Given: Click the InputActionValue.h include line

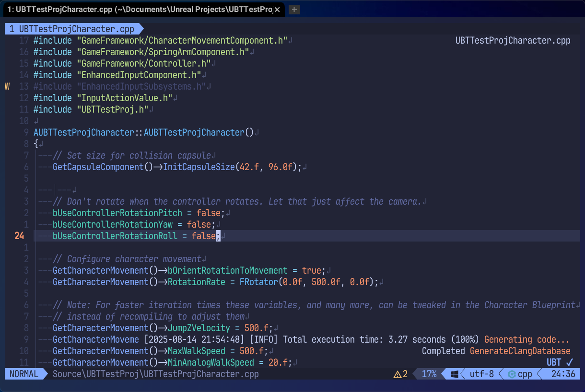Looking at the screenshot, I should click(x=103, y=98).
